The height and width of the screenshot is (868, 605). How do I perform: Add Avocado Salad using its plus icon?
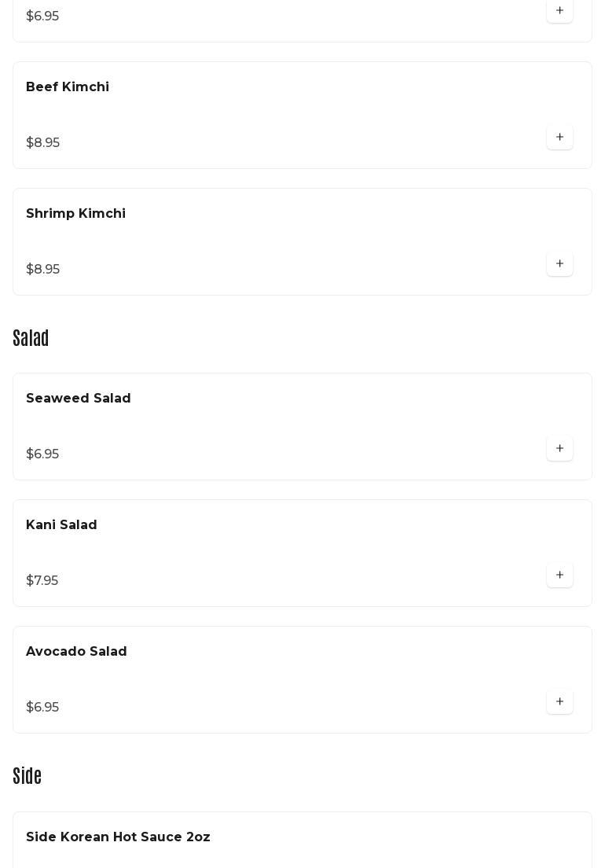point(559,701)
